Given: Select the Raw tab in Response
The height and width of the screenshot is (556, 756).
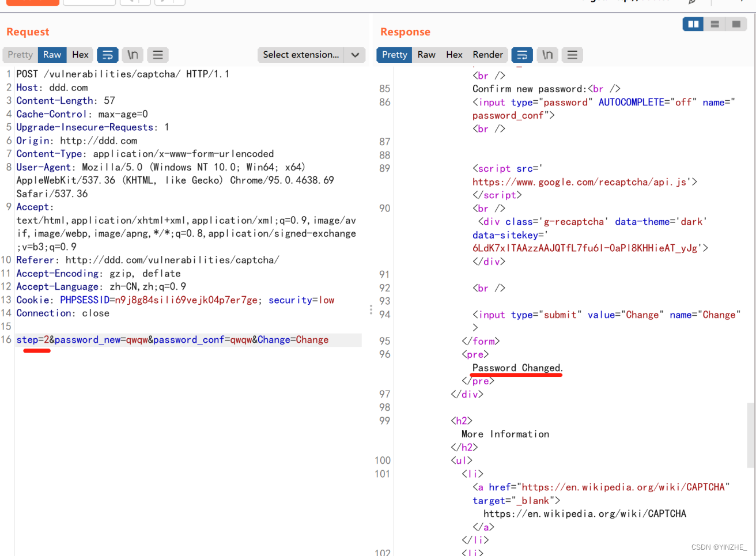Looking at the screenshot, I should (x=426, y=55).
